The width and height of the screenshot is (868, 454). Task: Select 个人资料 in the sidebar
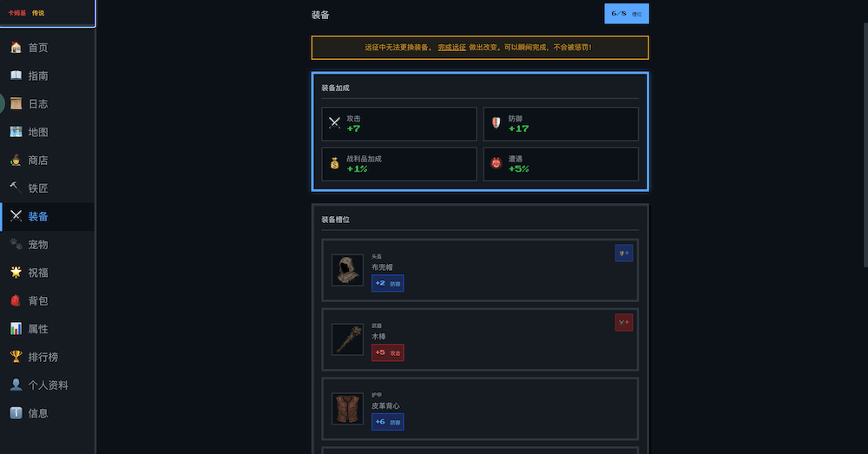pos(48,385)
